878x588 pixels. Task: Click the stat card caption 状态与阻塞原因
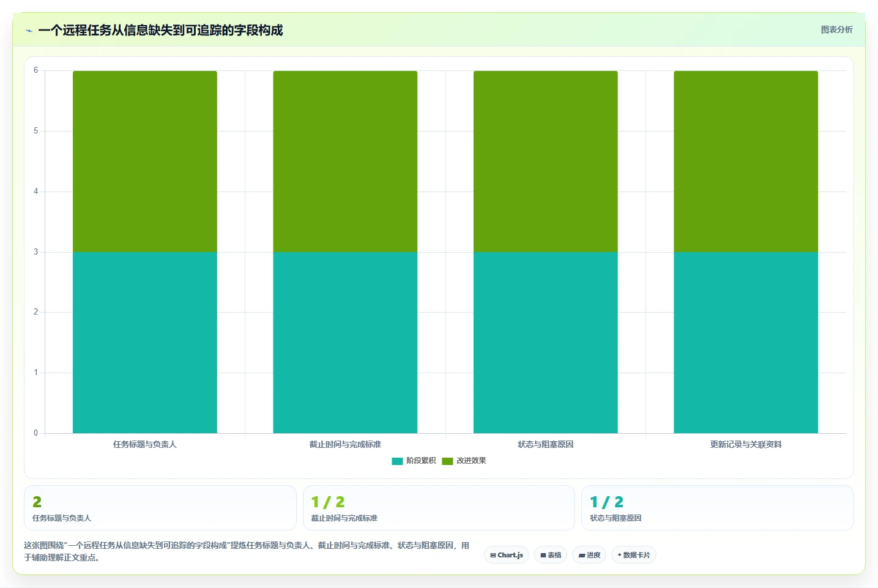coord(616,518)
